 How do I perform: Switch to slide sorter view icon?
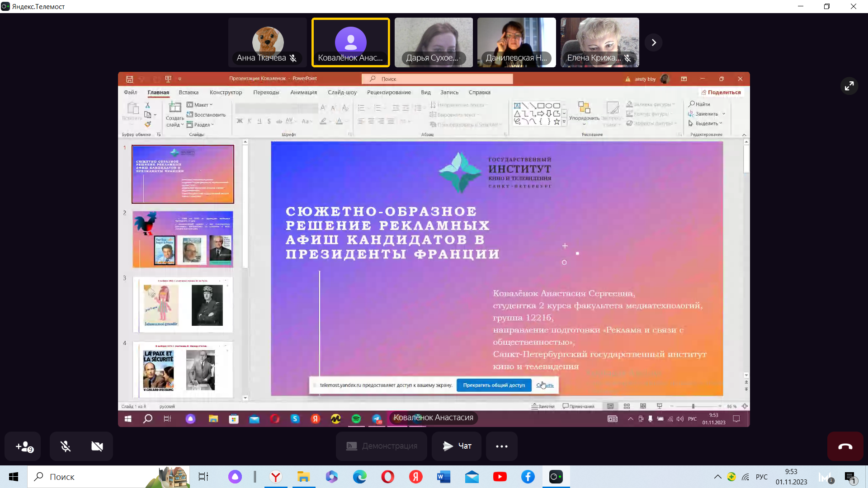[x=627, y=406]
